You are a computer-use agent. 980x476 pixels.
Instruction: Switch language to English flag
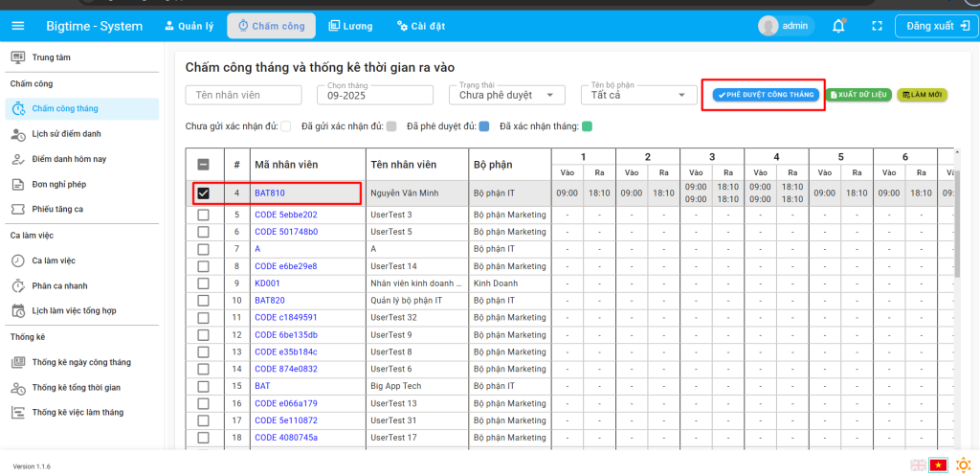(x=918, y=465)
